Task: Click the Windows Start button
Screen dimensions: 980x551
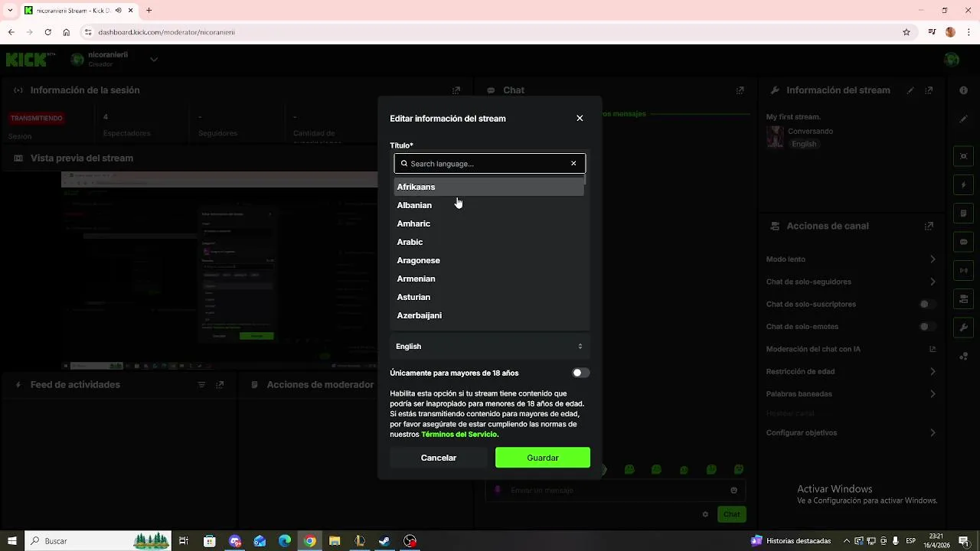Action: tap(12, 541)
